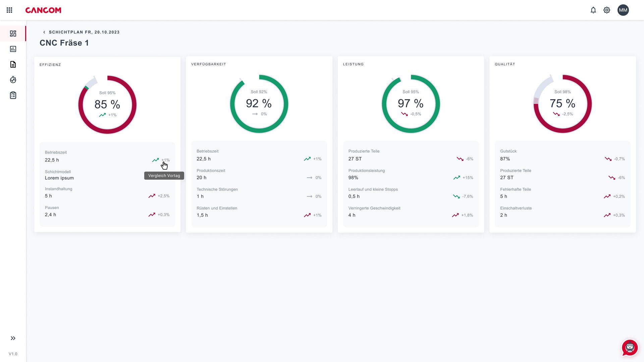Click the Vergleich Vortag tooltip
Image resolution: width=644 pixels, height=362 pixels.
coord(164,175)
